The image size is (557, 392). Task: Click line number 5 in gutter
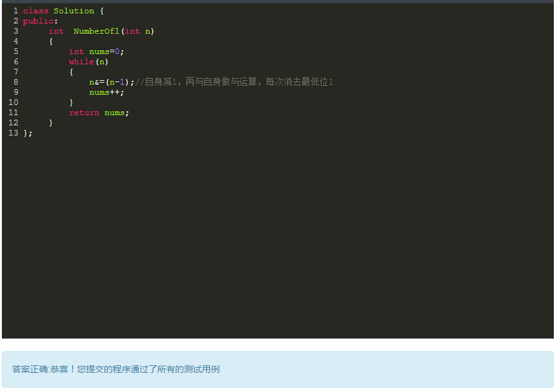point(16,52)
